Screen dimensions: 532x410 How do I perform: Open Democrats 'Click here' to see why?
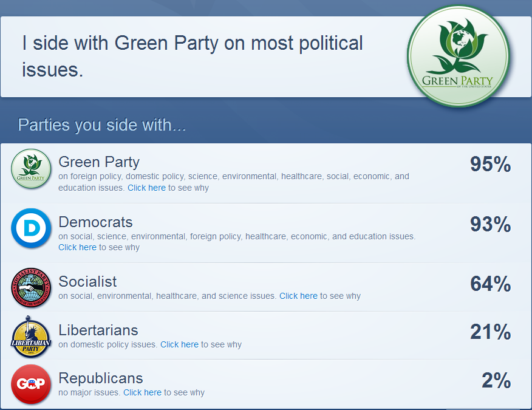[77, 247]
